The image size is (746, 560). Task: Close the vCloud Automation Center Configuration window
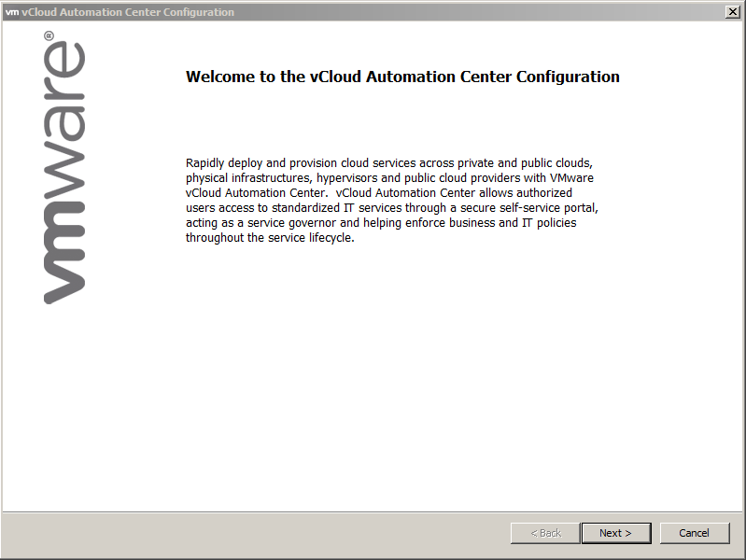pyautogui.click(x=732, y=12)
